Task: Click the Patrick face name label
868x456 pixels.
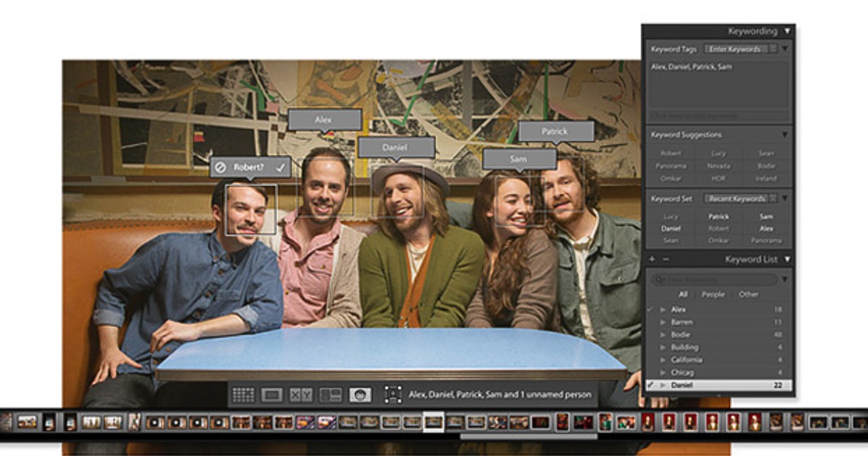Action: 555,131
